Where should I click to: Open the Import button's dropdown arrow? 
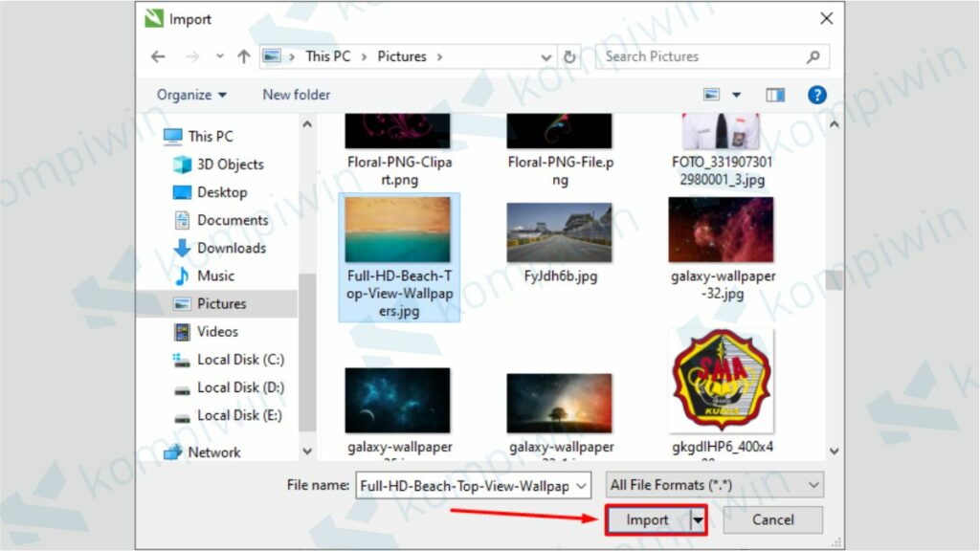698,519
